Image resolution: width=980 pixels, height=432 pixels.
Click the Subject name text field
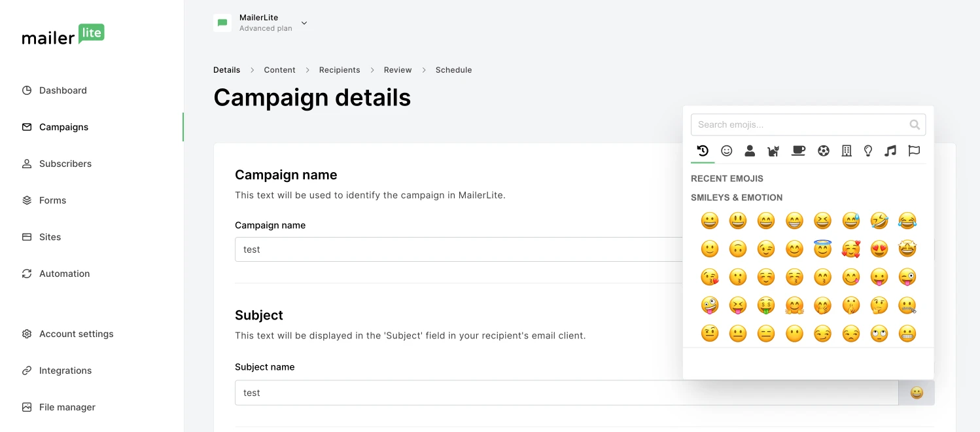[566, 393]
